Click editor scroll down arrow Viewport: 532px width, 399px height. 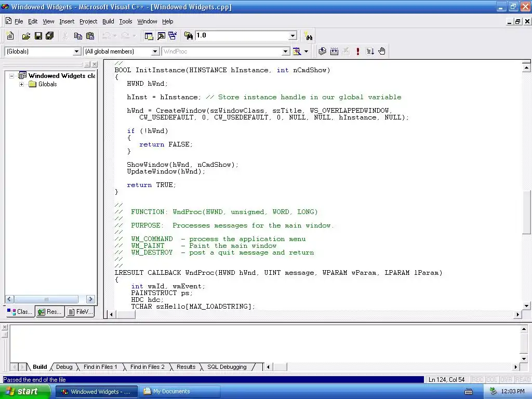(526, 306)
